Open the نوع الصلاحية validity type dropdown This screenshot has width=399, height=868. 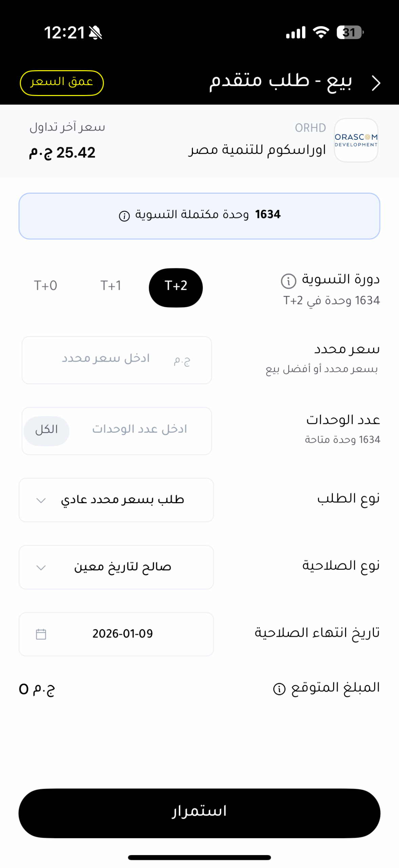[x=116, y=567]
